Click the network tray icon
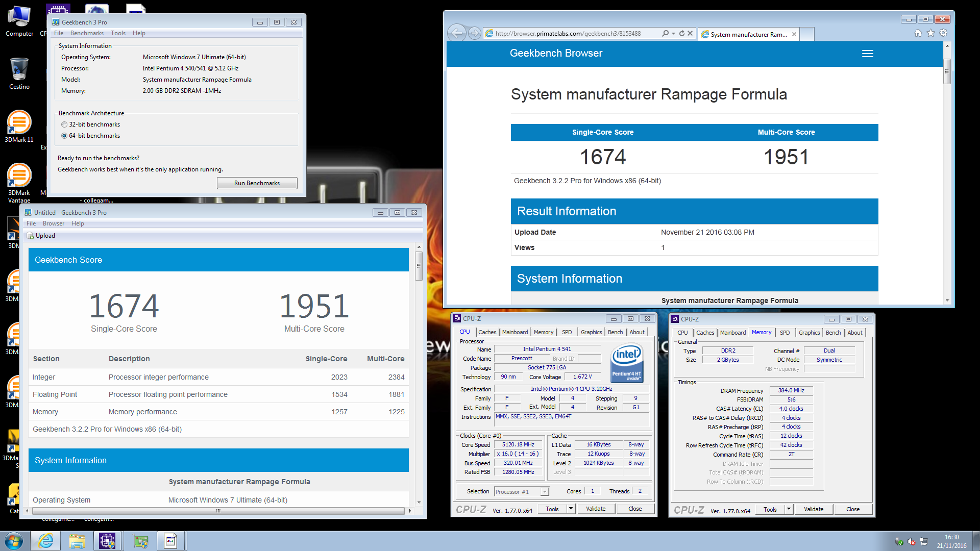980x551 pixels. pos(924,542)
